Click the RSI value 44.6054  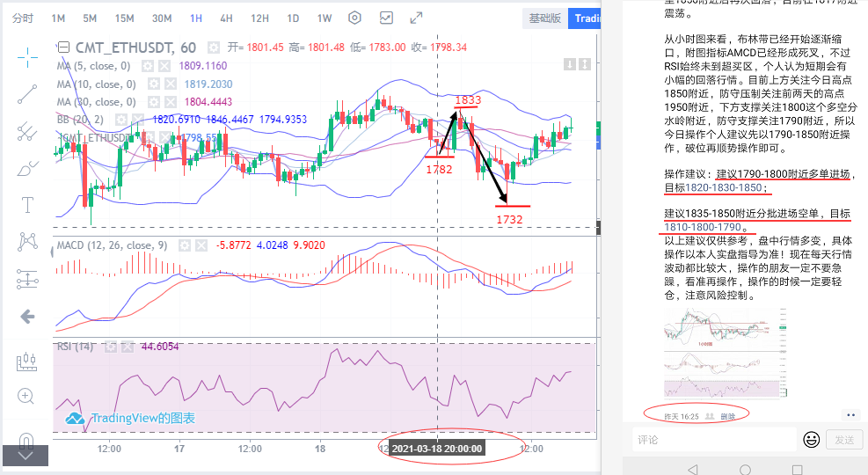[x=160, y=347]
